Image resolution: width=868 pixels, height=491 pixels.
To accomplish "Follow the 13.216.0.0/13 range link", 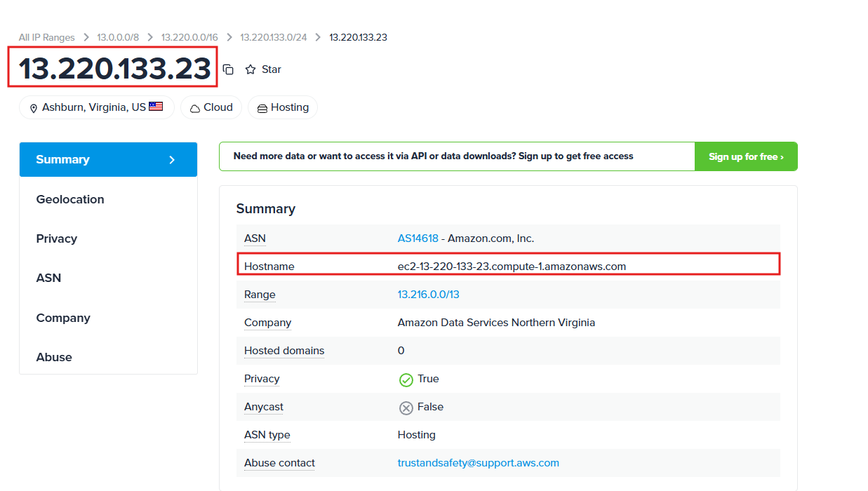I will click(x=428, y=295).
